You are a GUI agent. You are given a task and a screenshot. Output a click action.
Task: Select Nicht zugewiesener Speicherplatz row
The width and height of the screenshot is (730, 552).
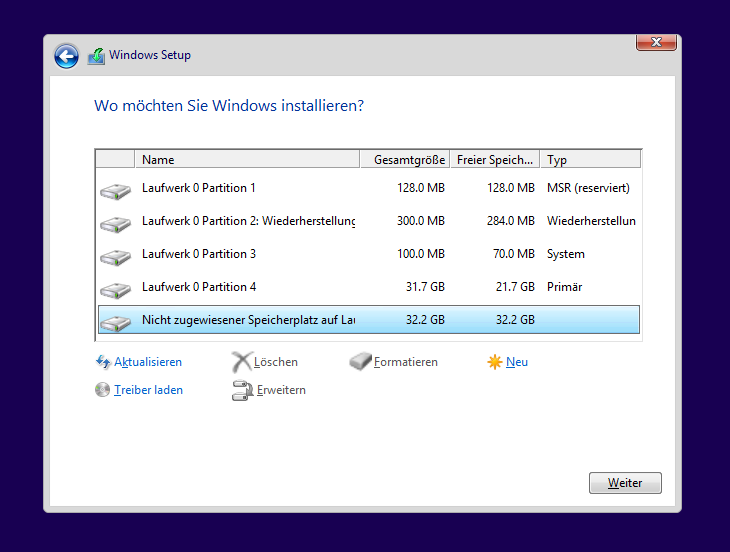pyautogui.click(x=368, y=320)
